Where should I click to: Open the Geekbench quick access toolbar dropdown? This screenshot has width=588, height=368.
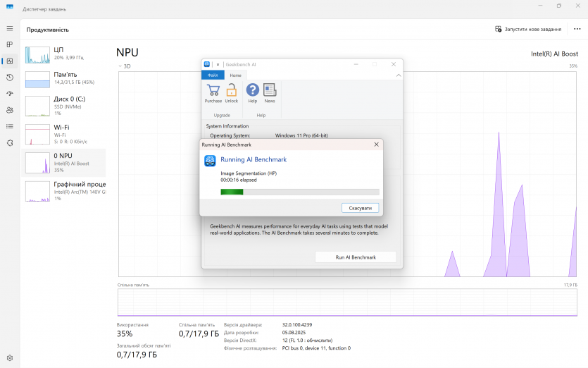coord(218,64)
